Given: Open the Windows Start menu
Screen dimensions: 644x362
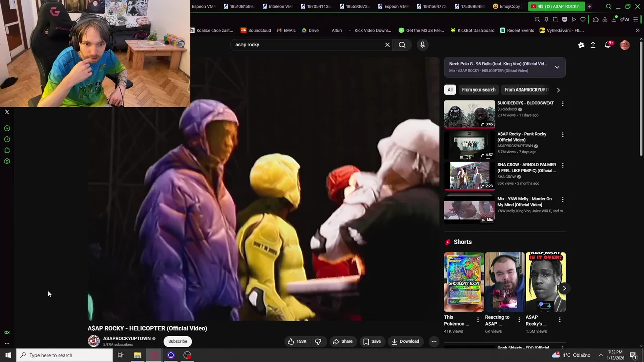Looking at the screenshot, I should pos(8,355).
